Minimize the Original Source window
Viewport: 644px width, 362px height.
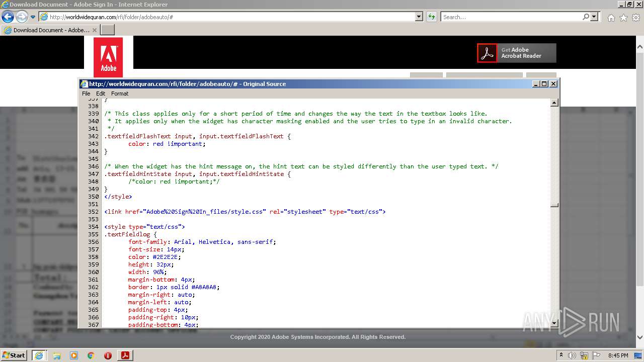point(536,84)
